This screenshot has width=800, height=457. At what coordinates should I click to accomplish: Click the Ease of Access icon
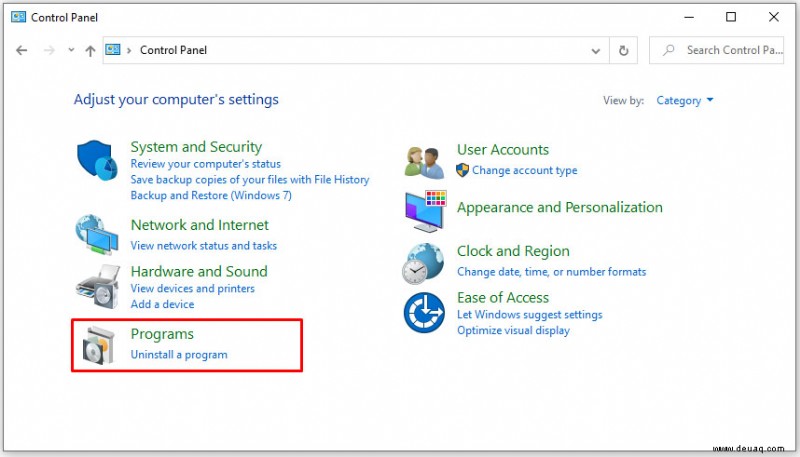pos(424,313)
